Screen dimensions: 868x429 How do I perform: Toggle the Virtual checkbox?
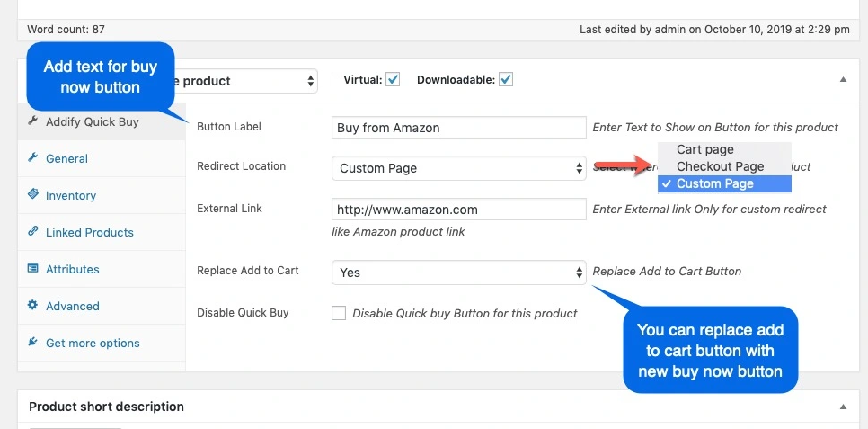coord(393,80)
